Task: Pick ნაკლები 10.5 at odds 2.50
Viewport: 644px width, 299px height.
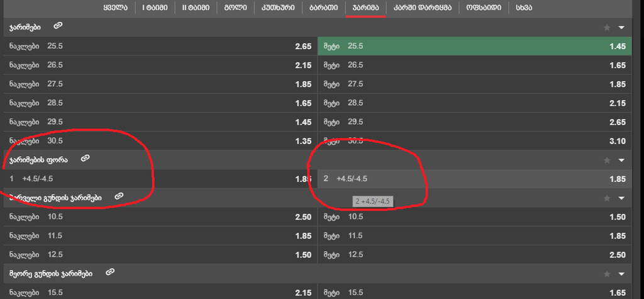Action: point(160,217)
